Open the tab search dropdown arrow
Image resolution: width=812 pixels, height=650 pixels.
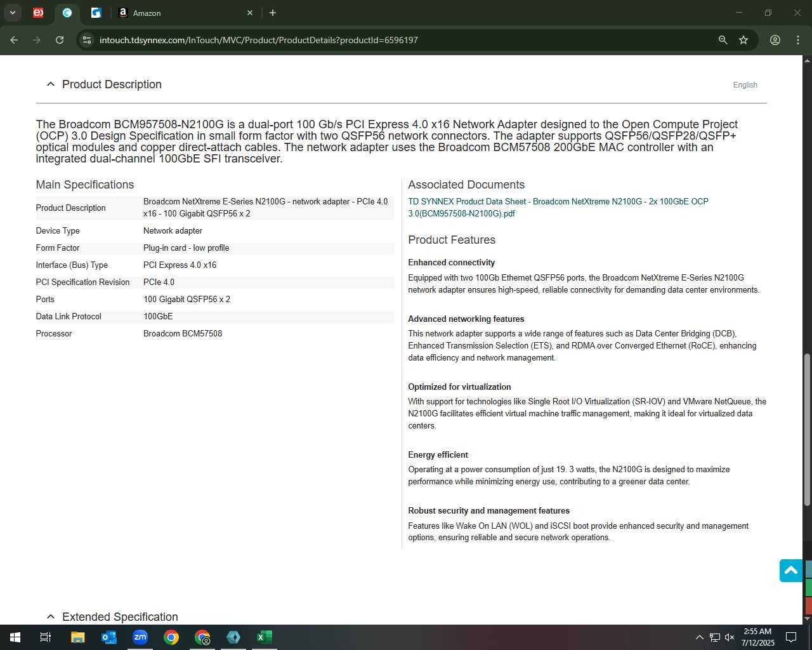tap(12, 13)
